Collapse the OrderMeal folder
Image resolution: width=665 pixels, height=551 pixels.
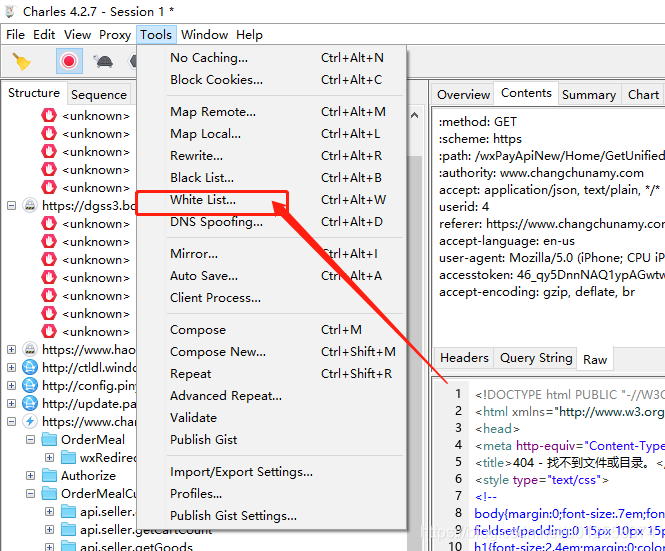(31, 439)
